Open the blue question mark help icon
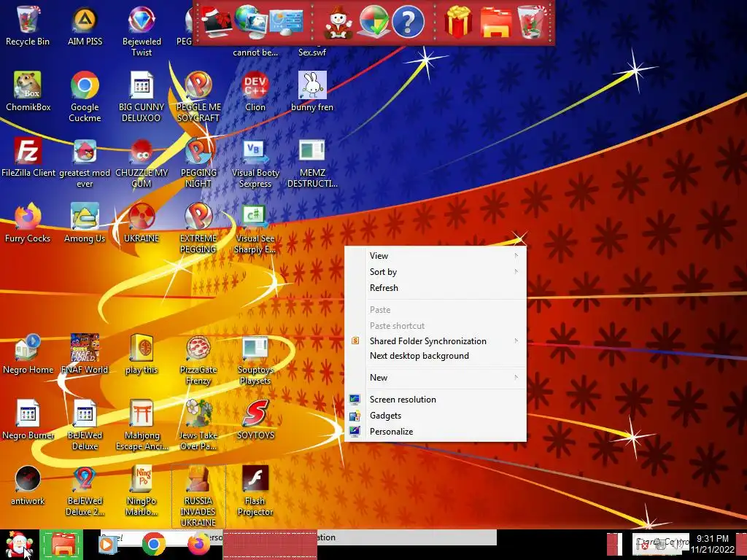 click(408, 22)
